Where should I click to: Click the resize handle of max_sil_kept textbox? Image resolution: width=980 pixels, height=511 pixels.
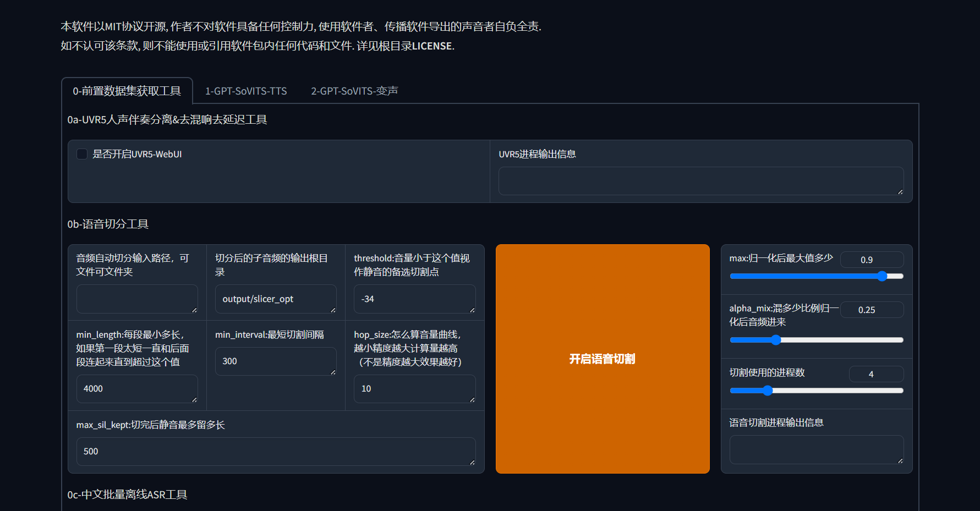pyautogui.click(x=472, y=462)
